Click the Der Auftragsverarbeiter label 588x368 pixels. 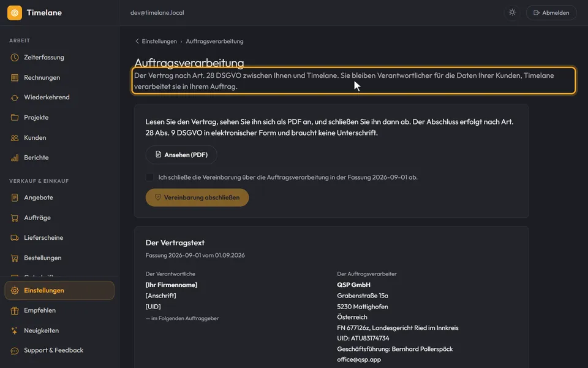pos(367,274)
